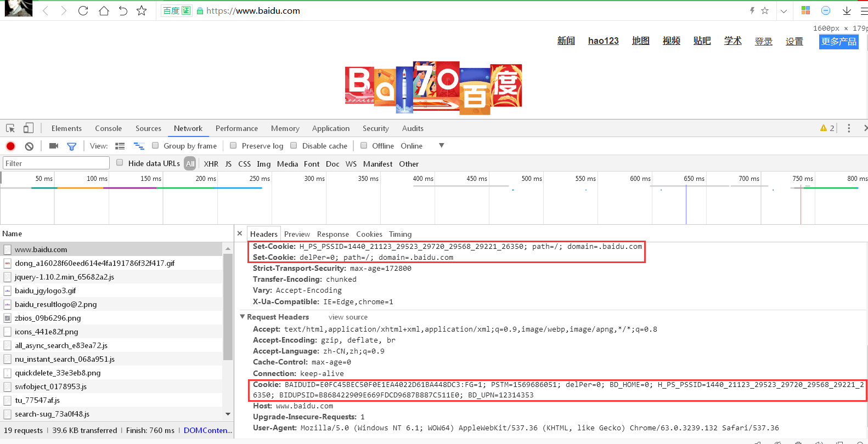
Task: Show the waterfall overview icon
Action: pyautogui.click(x=139, y=146)
